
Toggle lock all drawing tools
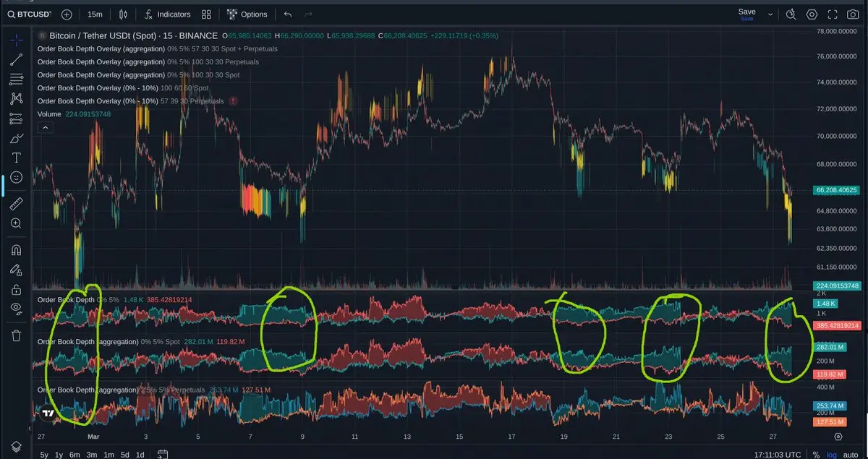[x=16, y=289]
